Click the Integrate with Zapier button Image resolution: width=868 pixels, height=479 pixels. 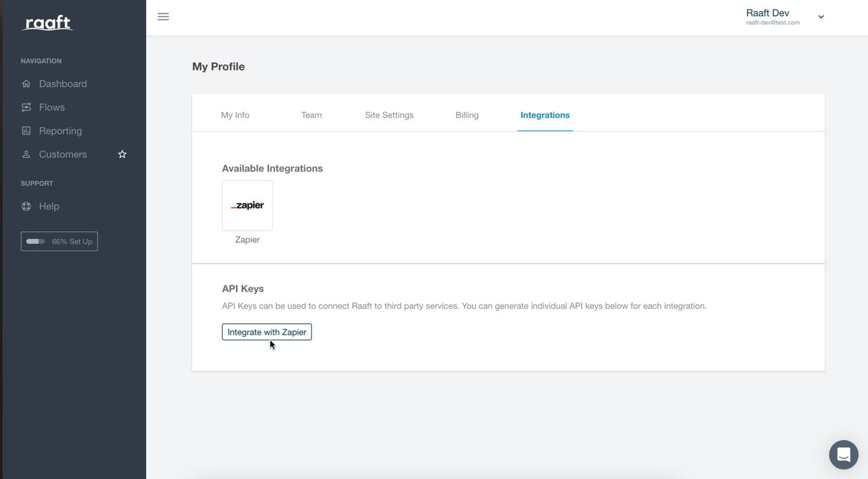tap(267, 332)
